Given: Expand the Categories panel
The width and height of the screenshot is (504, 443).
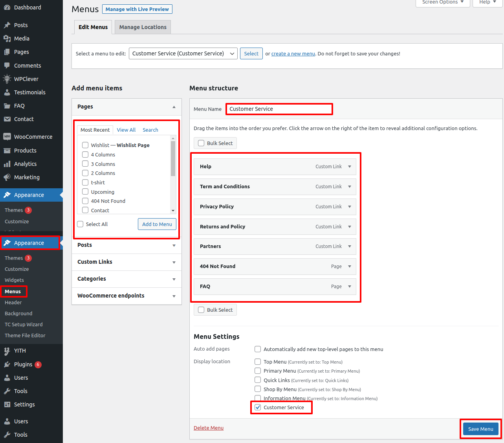Looking at the screenshot, I should click(126, 279).
